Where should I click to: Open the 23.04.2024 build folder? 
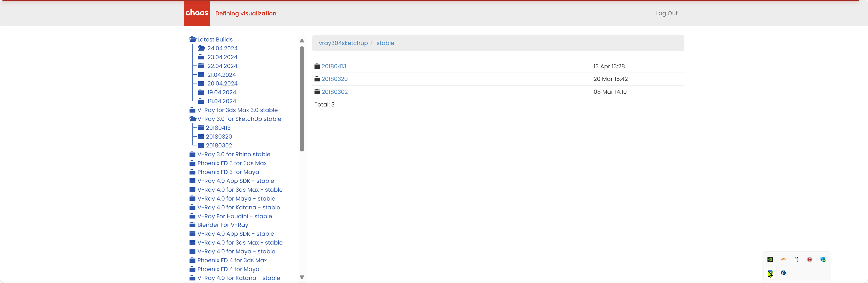[x=222, y=57]
